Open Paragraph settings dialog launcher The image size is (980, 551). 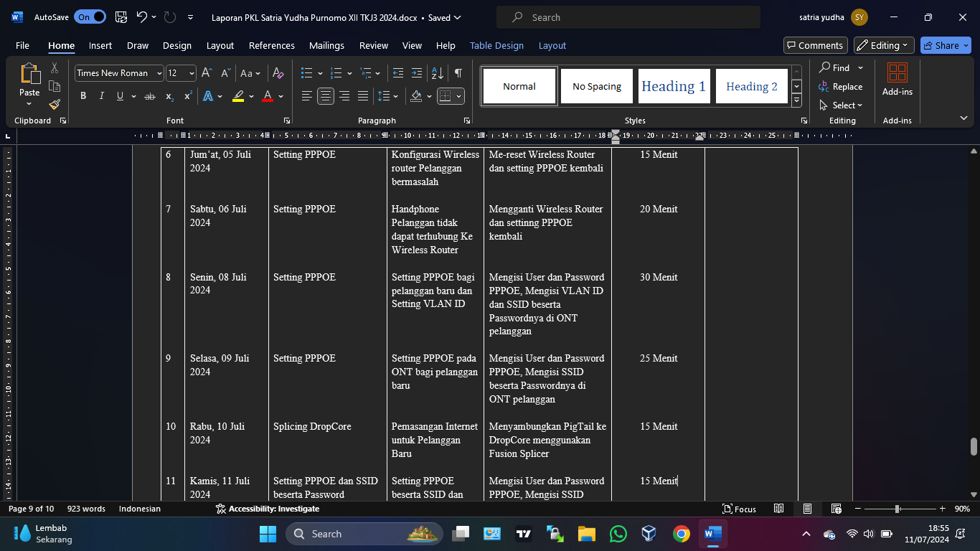point(467,121)
